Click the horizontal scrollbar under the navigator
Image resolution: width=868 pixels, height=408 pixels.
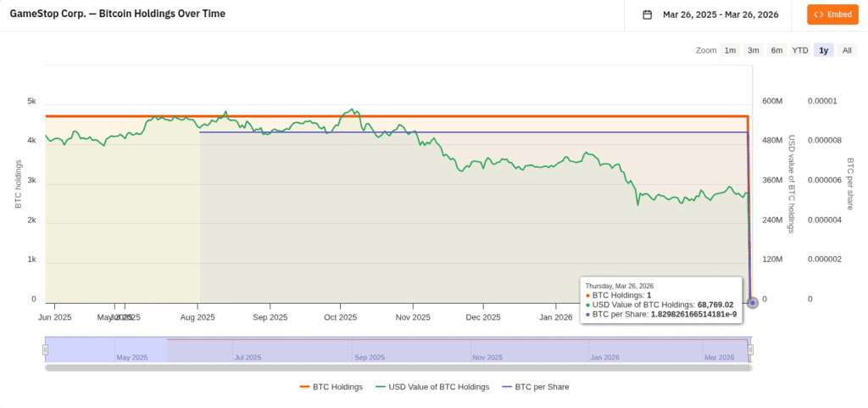point(398,367)
